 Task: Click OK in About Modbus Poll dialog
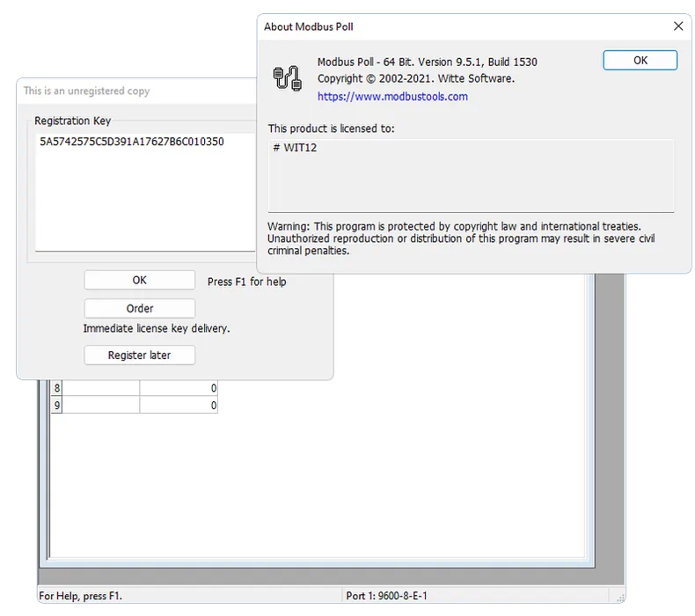(640, 61)
